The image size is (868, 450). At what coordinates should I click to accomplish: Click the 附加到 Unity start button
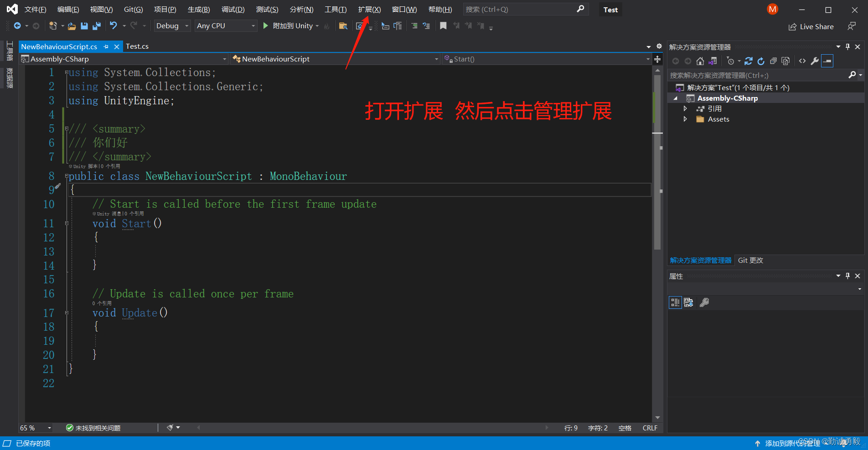(x=290, y=26)
